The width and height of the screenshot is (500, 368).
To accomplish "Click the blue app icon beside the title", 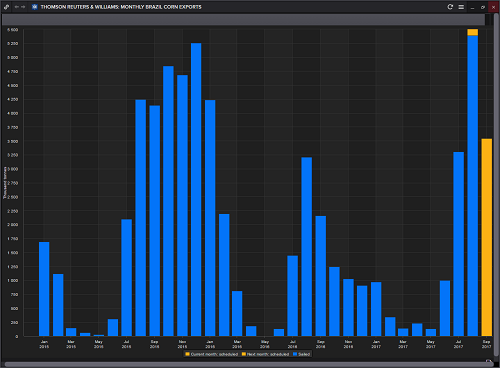I will 34,7.
